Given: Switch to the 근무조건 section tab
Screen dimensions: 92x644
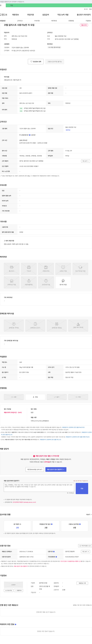Looking at the screenshot, I should pos(20,21).
